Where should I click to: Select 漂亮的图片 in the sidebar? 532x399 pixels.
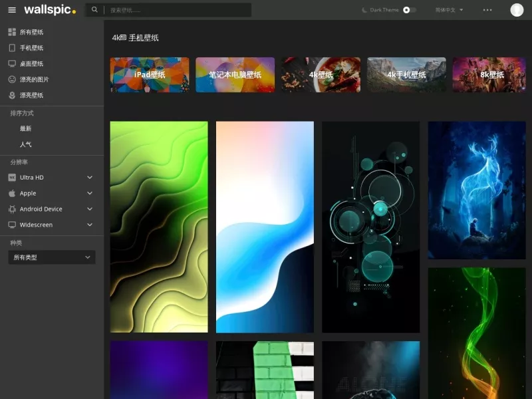tap(35, 79)
